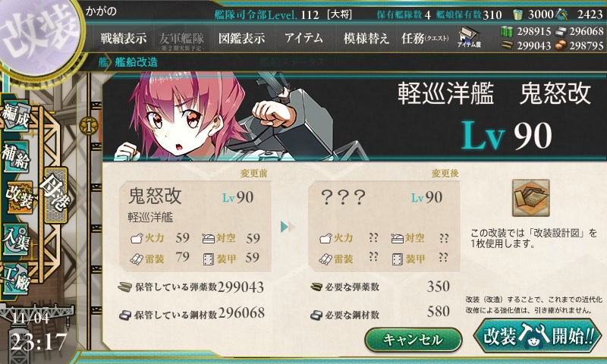The width and height of the screenshot is (607, 364).
Task: Open the 工廠 factory icon
Action: tap(16, 279)
